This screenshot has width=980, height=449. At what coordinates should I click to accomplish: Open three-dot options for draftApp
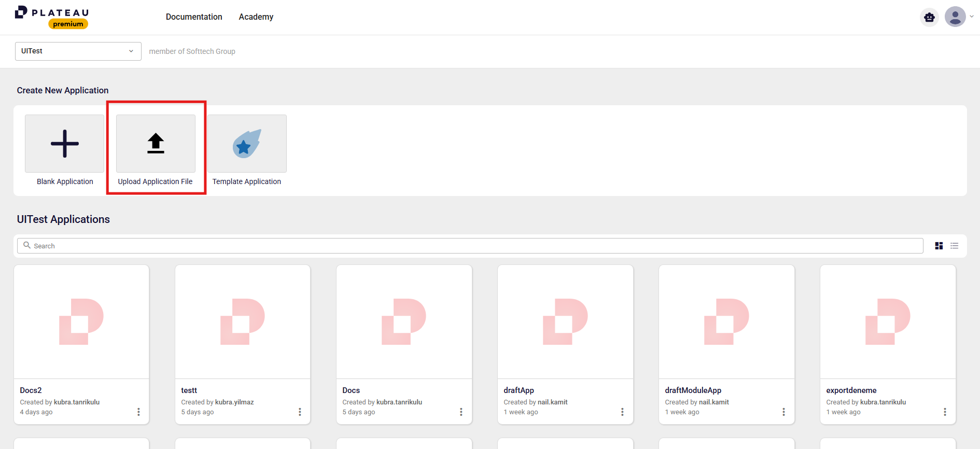pyautogui.click(x=622, y=412)
